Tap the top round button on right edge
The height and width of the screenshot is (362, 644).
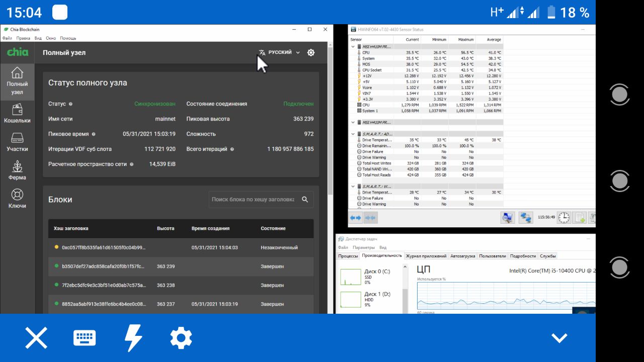pos(619,95)
